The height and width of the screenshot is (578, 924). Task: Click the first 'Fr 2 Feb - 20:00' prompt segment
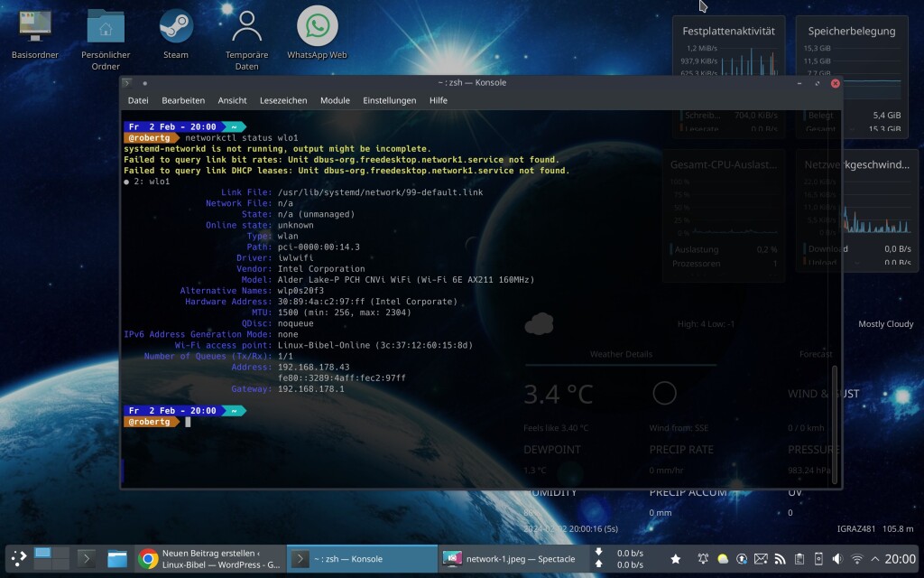[172, 126]
